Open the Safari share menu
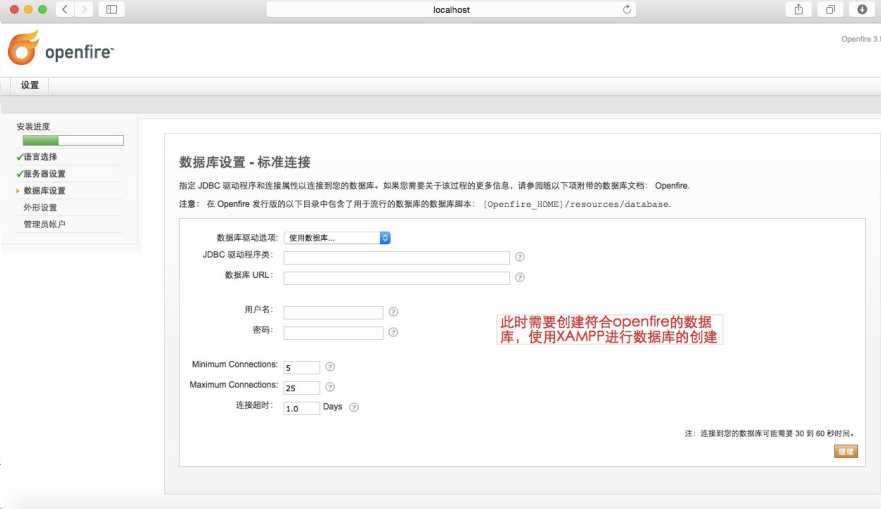 798,10
